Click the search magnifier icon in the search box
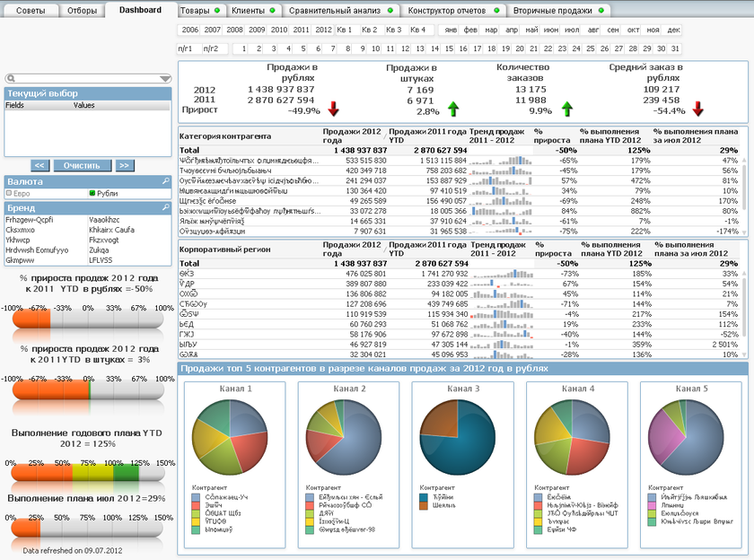The width and height of the screenshot is (754, 560). point(10,79)
